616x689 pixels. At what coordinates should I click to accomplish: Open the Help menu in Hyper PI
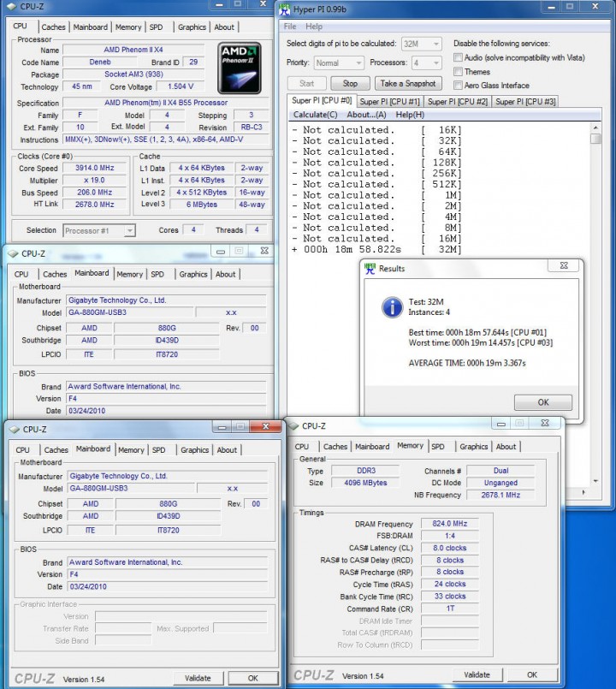(314, 27)
